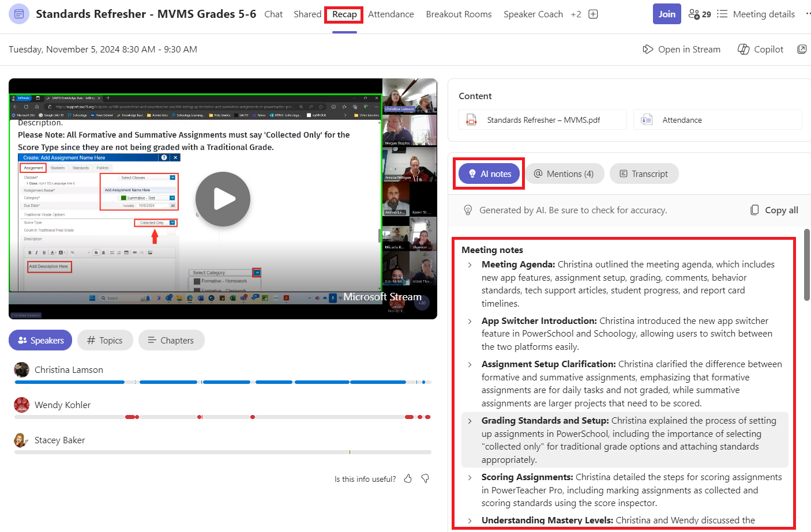Go to the Breakout Rooms tab
This screenshot has width=811, height=532.
click(459, 14)
